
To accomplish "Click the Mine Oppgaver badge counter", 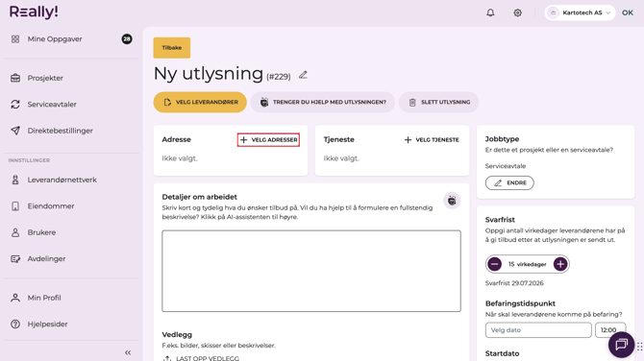I will [127, 39].
